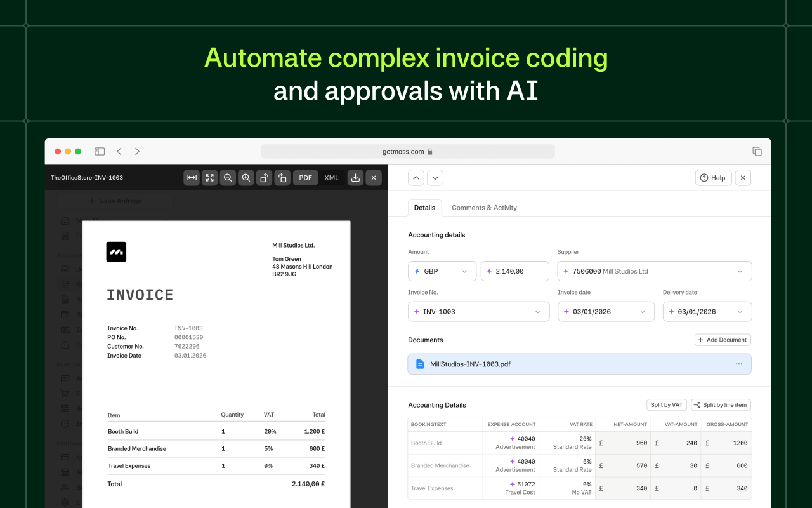Screen dimensions: 812x508
Task: Click VAT amount 30 field
Action: point(676,465)
